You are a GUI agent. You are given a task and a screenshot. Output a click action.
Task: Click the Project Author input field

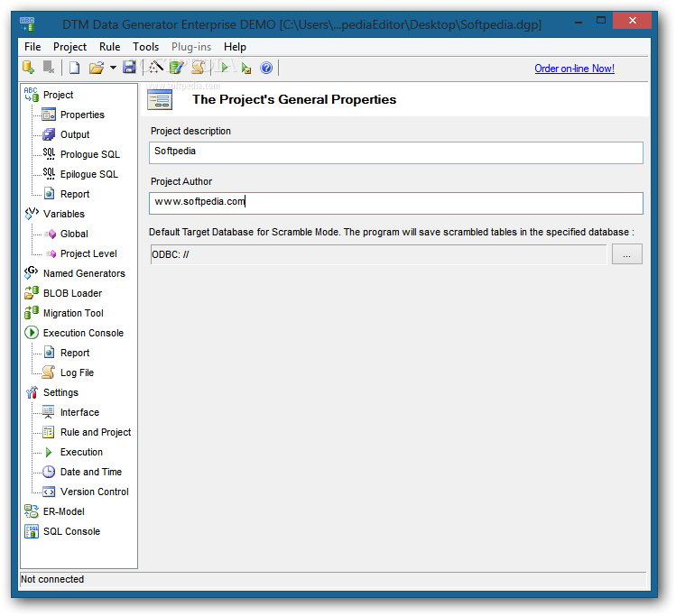tap(396, 203)
